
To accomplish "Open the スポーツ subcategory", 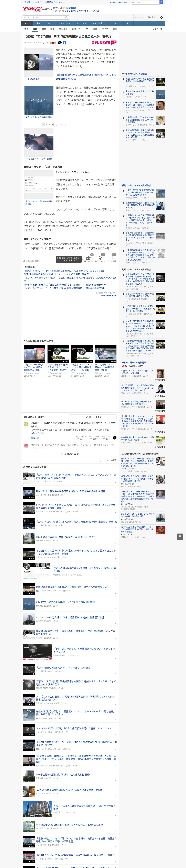I will tap(76, 29).
